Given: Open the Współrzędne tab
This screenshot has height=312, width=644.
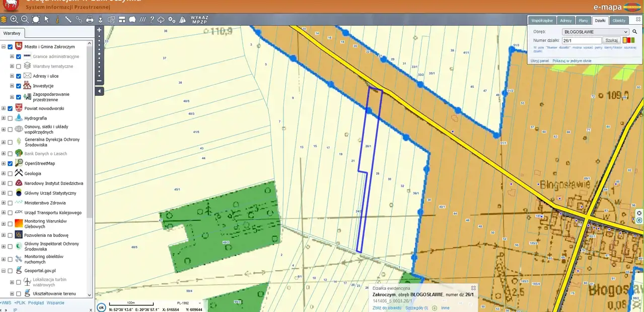Looking at the screenshot, I should [x=542, y=21].
